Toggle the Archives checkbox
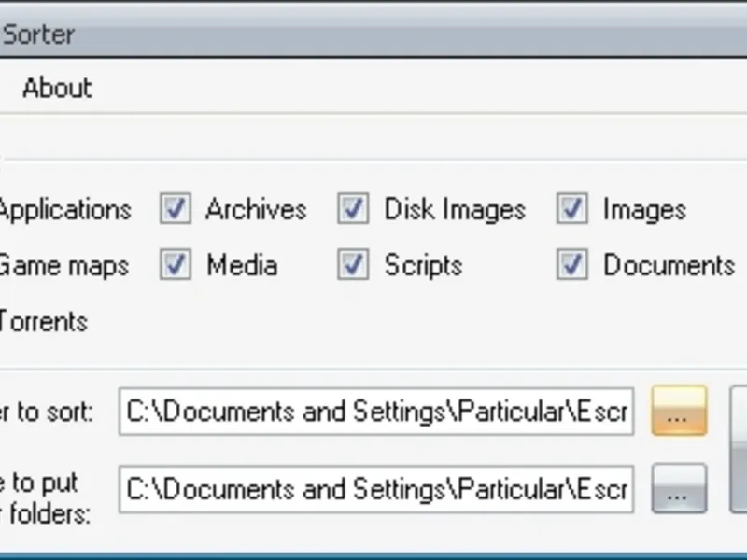Image resolution: width=747 pixels, height=560 pixels. [x=175, y=208]
